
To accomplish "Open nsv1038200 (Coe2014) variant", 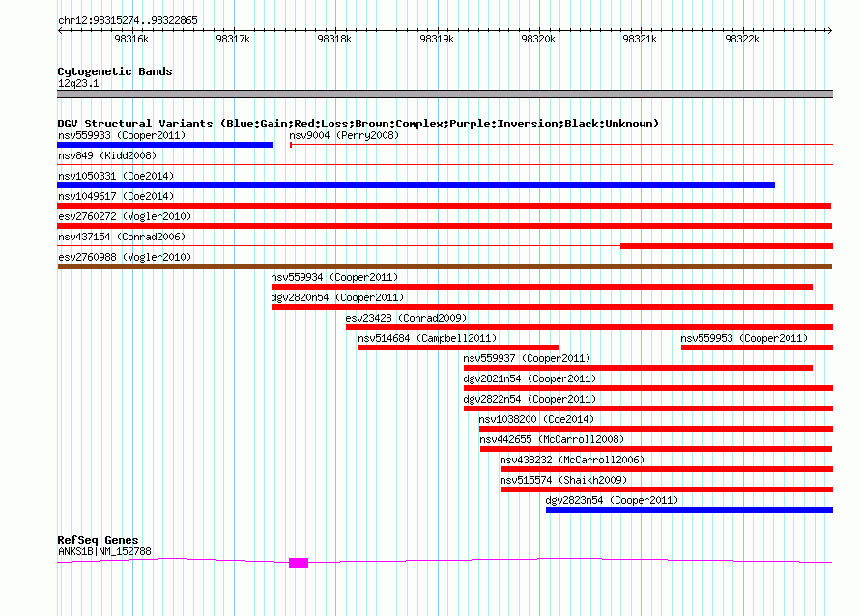I will pos(536,419).
